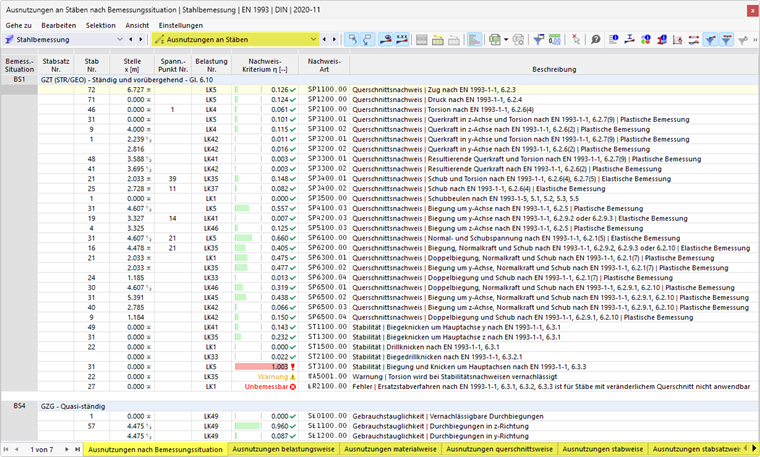Click LK46 load cell in SP5100.03 row
This screenshot has height=457, width=760.
pos(211,228)
